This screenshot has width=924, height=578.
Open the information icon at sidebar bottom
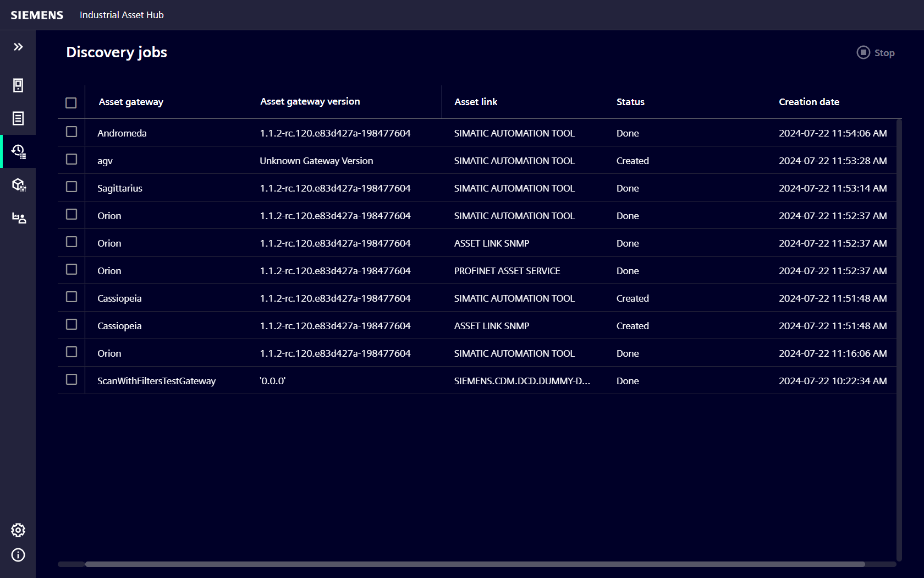(x=18, y=555)
